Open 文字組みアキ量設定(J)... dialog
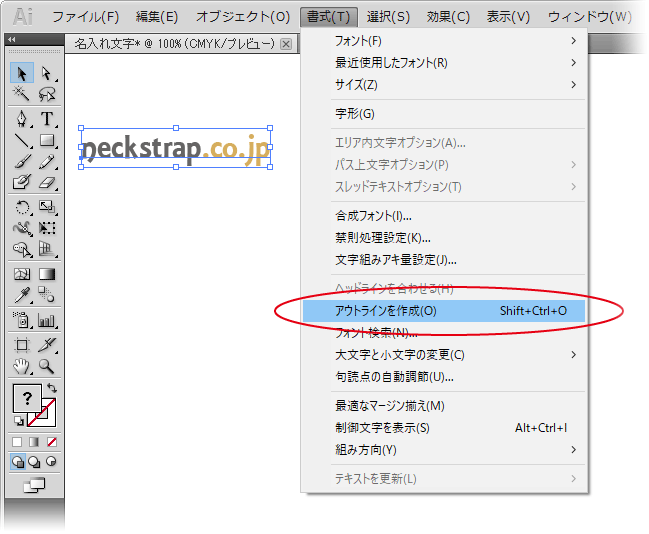Image resolution: width=649 pixels, height=534 pixels. tap(443, 260)
